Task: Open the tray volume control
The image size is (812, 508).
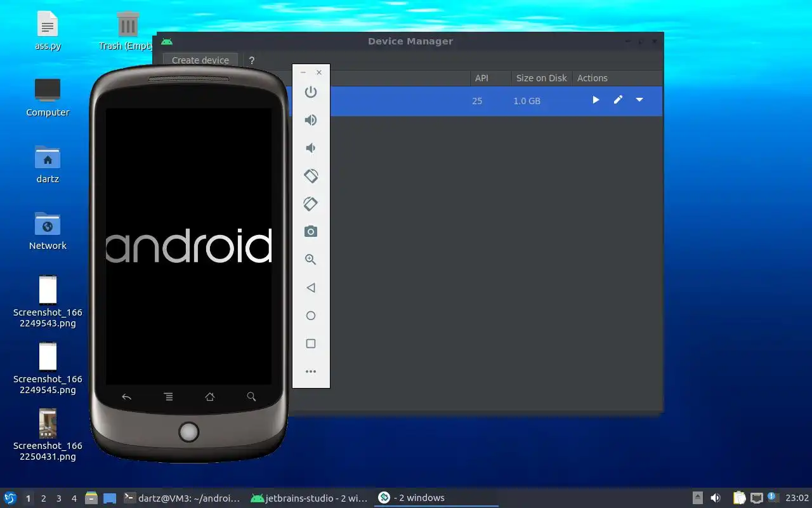Action: [716, 498]
